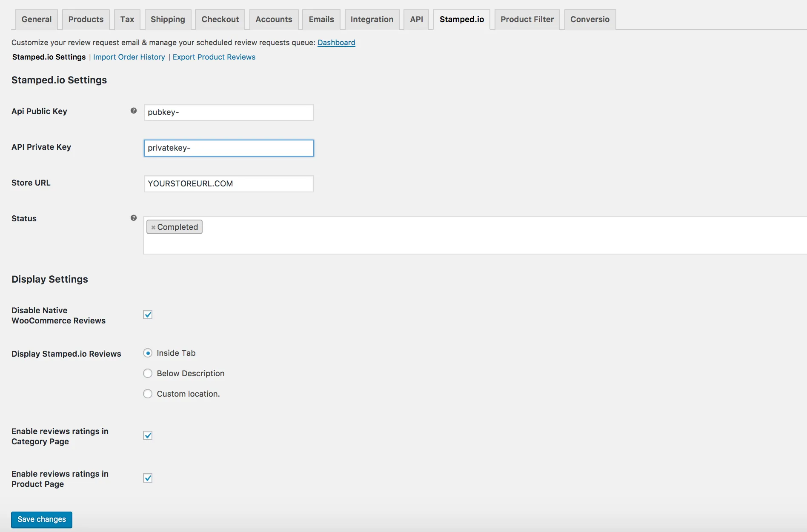Select the Below Description radio option

click(148, 373)
